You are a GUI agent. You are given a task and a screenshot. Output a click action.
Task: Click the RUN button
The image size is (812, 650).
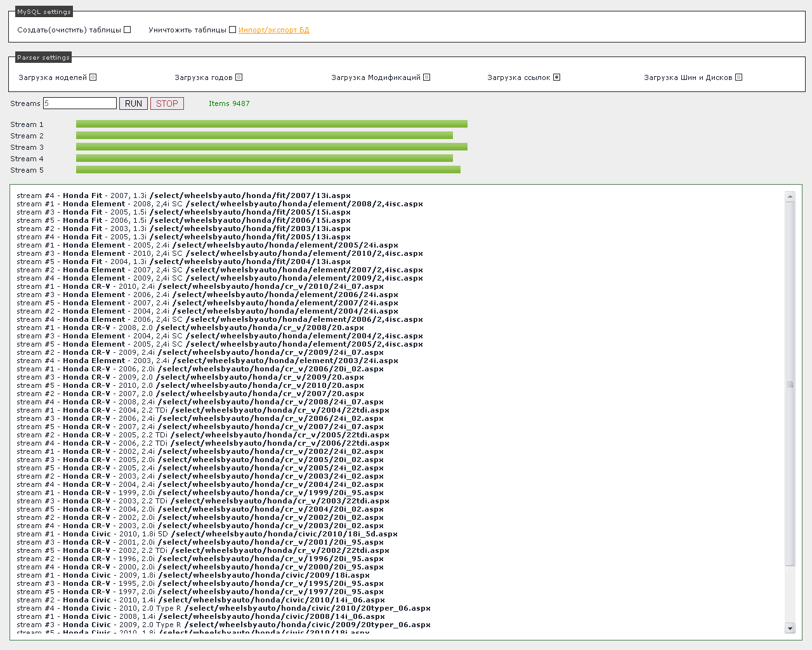[133, 103]
